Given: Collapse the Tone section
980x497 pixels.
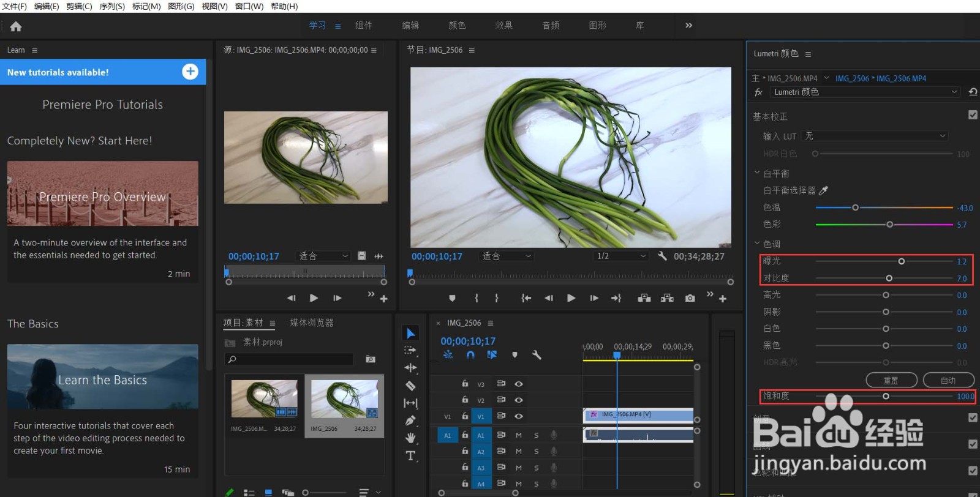Looking at the screenshot, I should pyautogui.click(x=757, y=244).
